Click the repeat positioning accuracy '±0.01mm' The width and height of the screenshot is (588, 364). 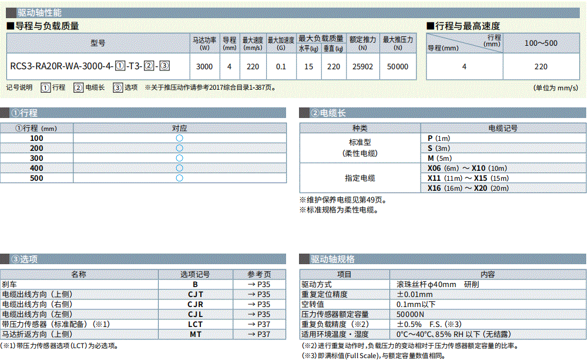(414, 295)
